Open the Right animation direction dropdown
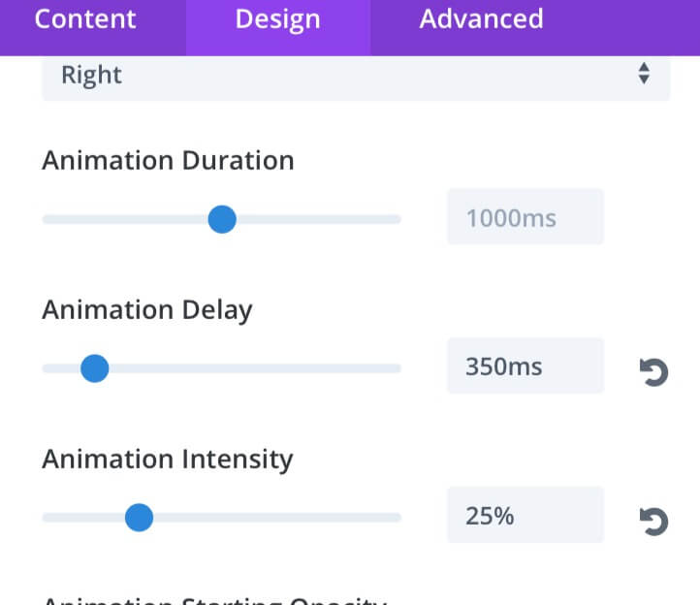Screen dimensions: 700x605 click(x=356, y=79)
